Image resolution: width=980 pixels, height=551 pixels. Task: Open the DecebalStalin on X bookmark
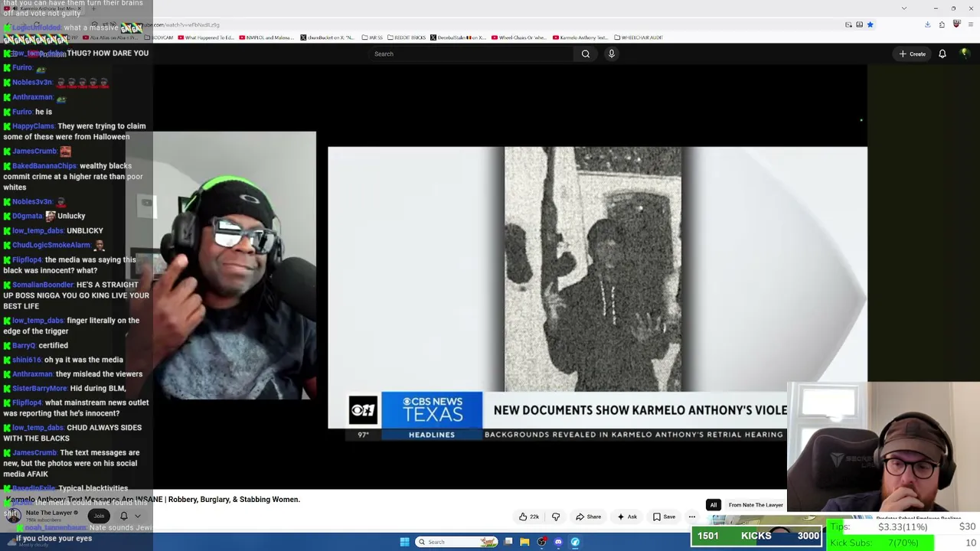pos(458,37)
